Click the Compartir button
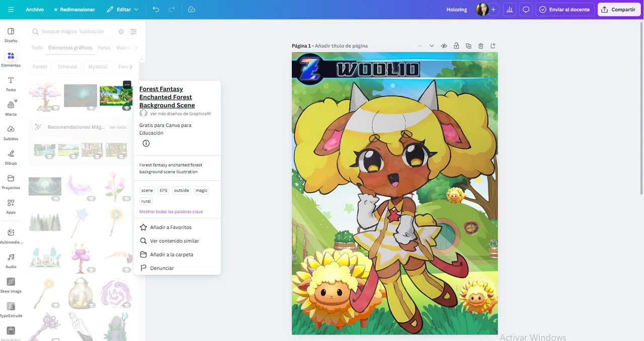Screen dimensions: 644x341 click(x=618, y=10)
